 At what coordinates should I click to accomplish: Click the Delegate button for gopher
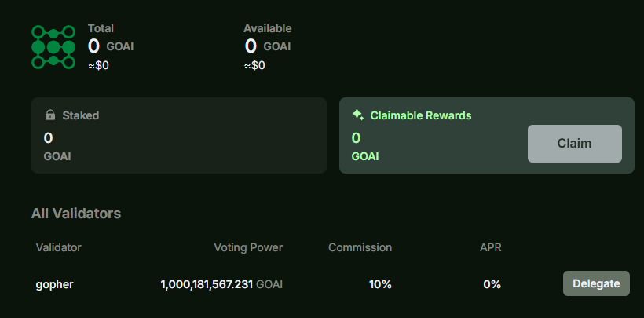pyautogui.click(x=596, y=283)
